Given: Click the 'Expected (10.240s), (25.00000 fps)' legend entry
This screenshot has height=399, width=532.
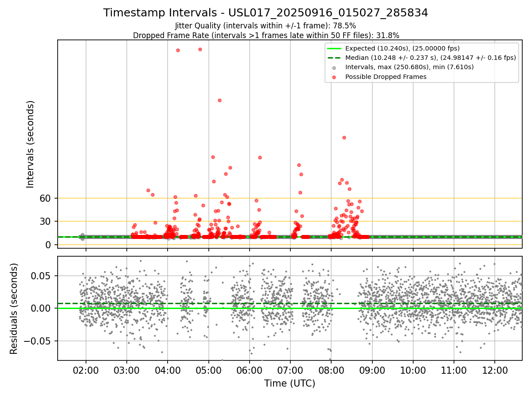Looking at the screenshot, I should pyautogui.click(x=403, y=48).
